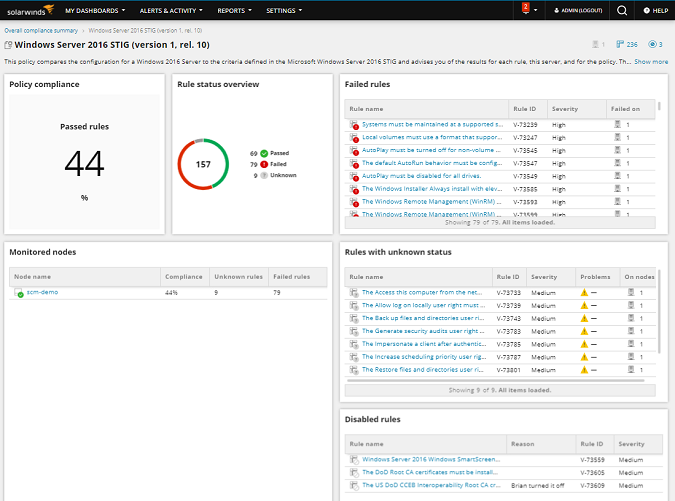Open the red notifications bell

(526, 10)
